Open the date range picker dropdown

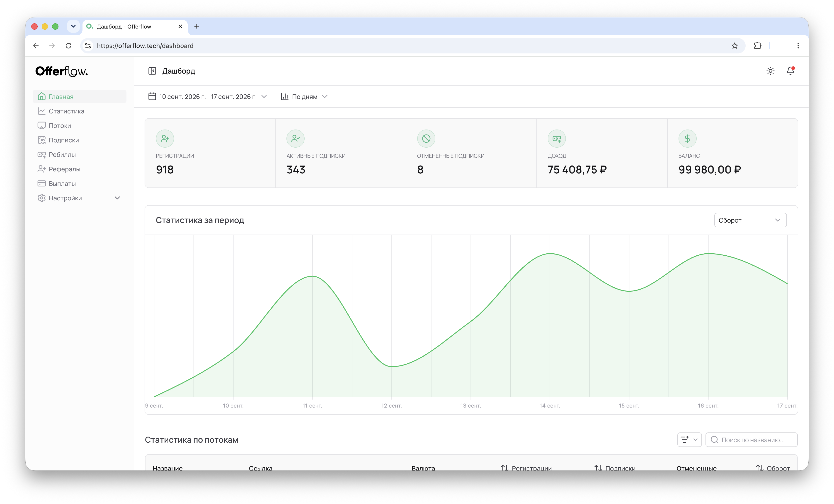click(x=208, y=96)
